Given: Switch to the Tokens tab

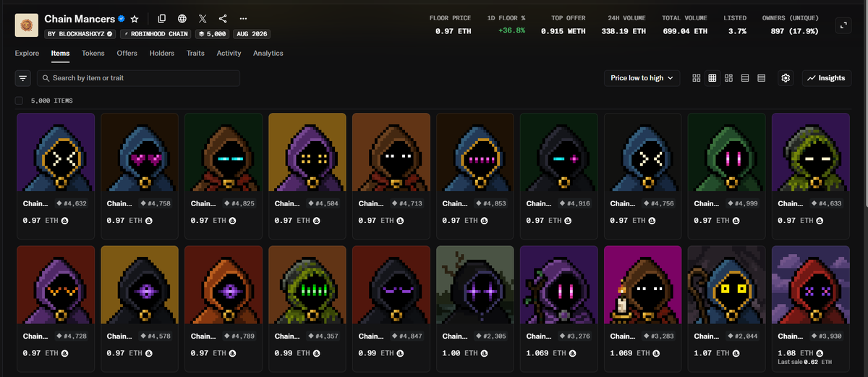Looking at the screenshot, I should [93, 54].
